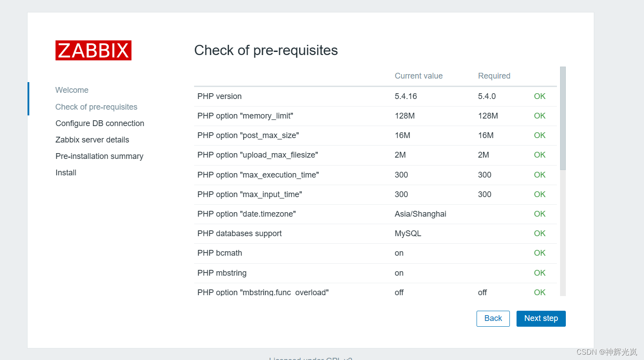
Task: Select Check of pre-requisites step
Action: 96,107
